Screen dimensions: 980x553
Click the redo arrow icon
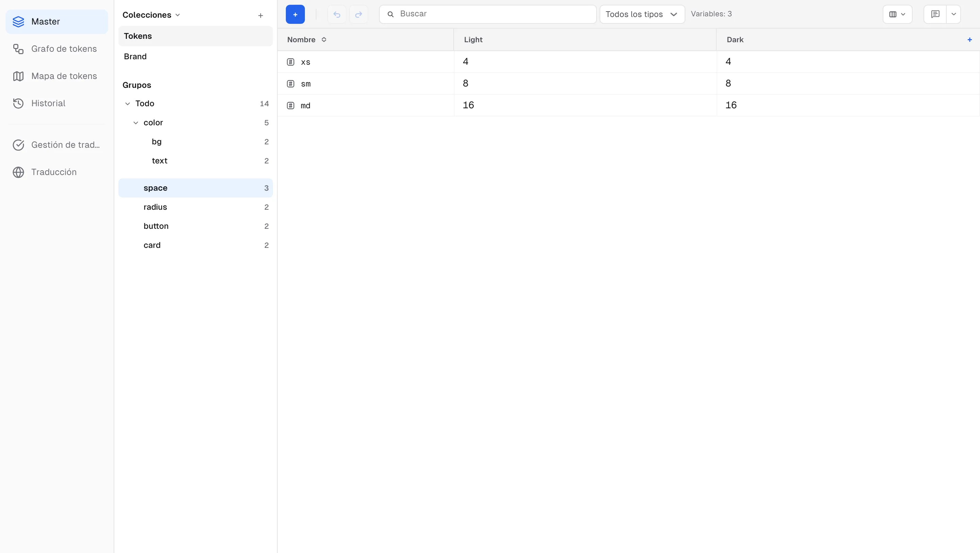[358, 14]
